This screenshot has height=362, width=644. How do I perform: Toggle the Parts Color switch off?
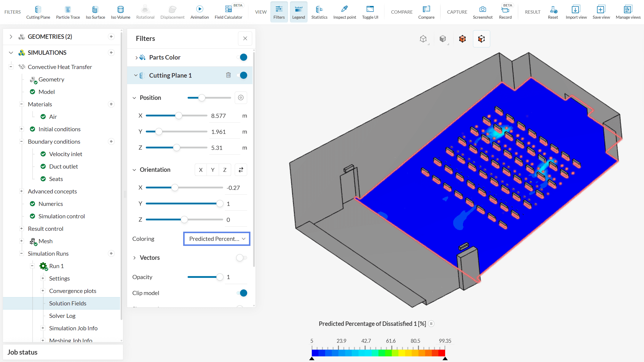242,57
